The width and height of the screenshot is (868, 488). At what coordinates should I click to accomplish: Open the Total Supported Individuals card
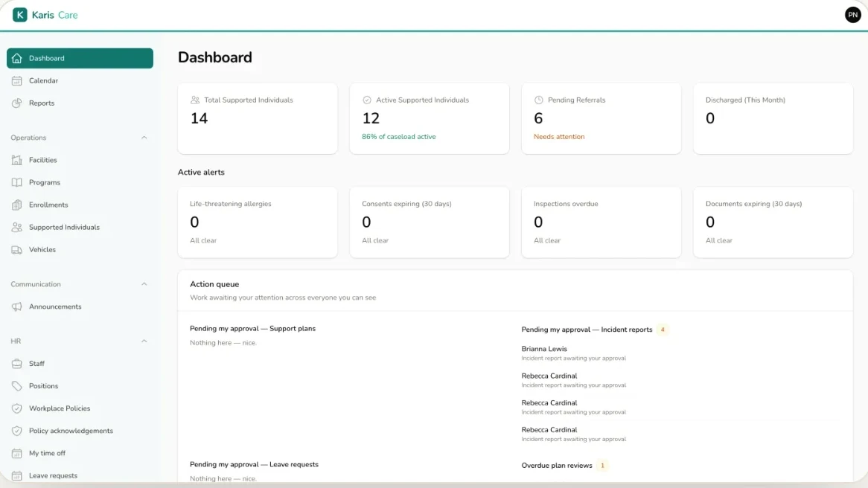point(258,118)
